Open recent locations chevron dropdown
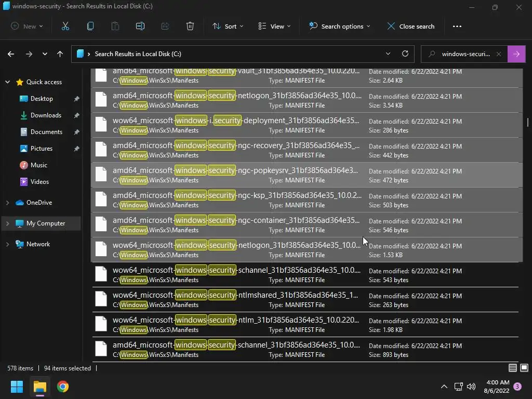This screenshot has width=532, height=399. click(x=45, y=54)
